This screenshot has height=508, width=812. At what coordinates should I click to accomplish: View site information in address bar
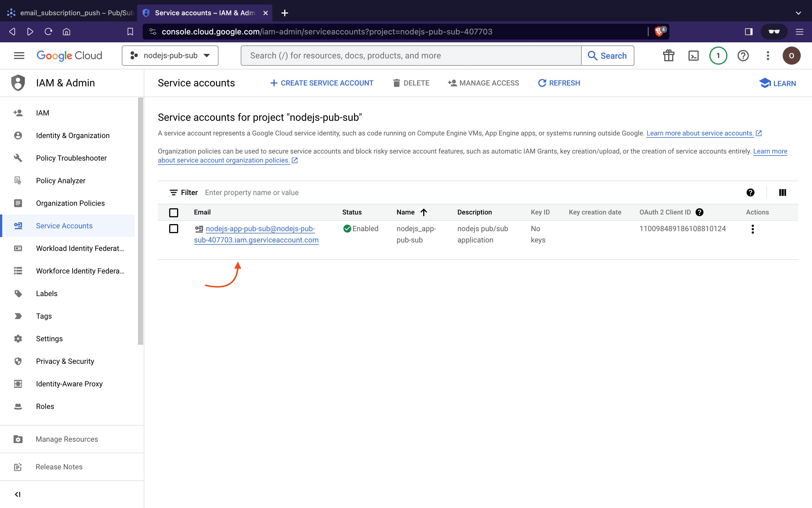coord(153,32)
